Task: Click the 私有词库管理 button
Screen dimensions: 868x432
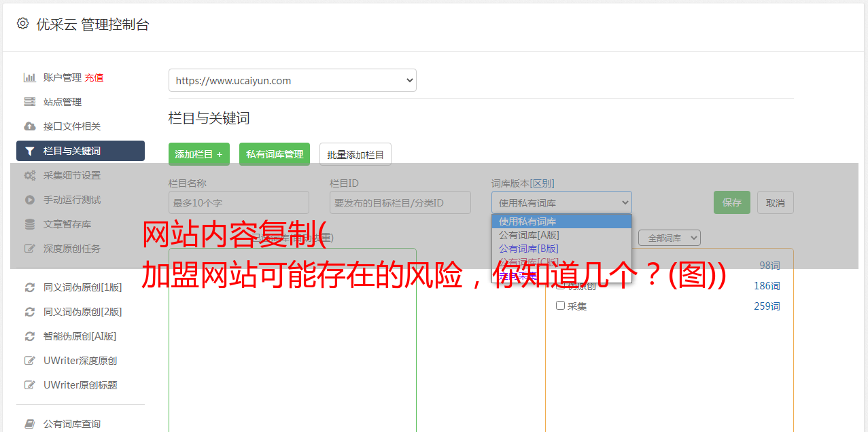Action: tap(275, 154)
